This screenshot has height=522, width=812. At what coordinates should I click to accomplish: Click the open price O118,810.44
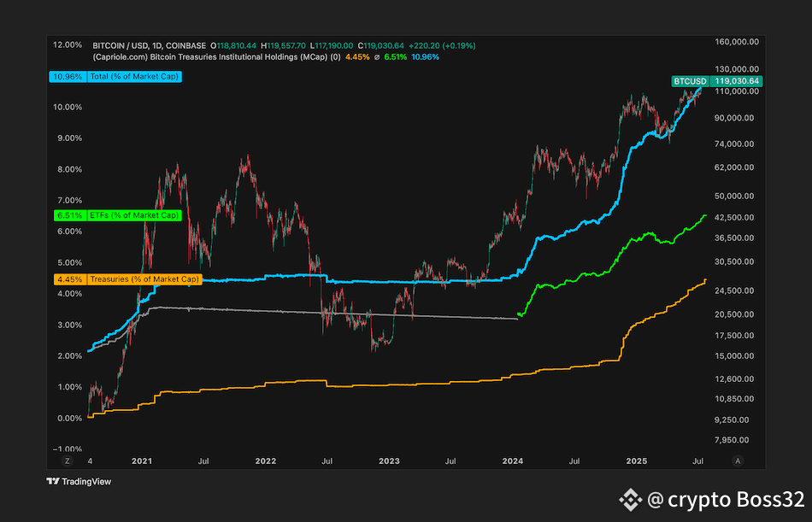pos(233,45)
